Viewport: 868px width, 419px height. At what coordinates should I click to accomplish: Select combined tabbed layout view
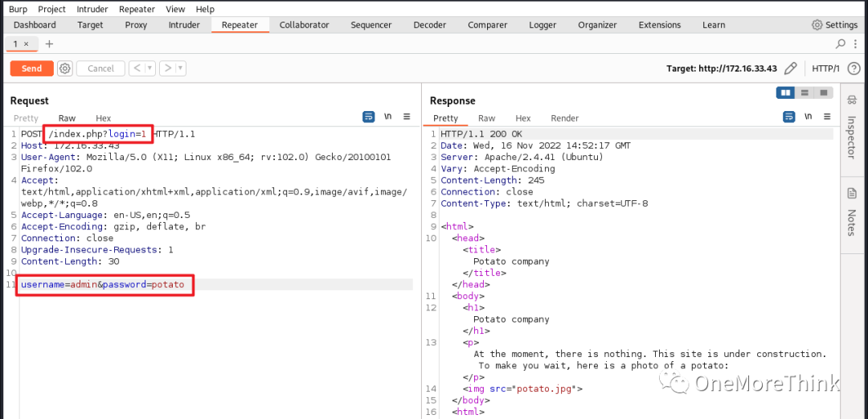point(824,92)
